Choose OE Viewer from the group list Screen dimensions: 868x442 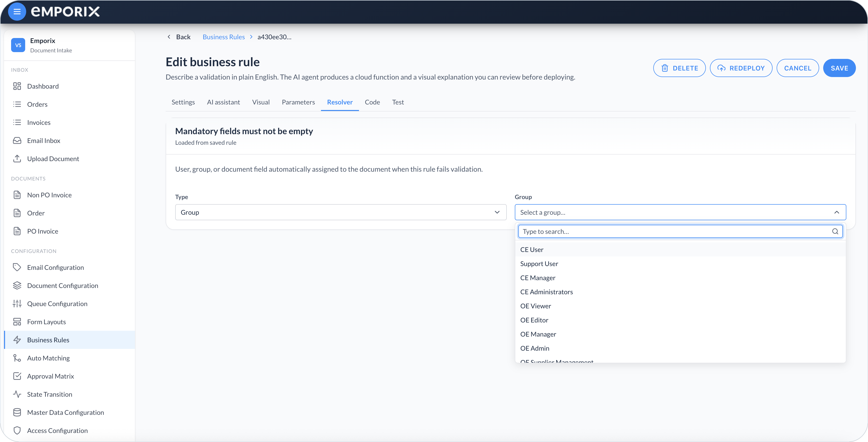click(680, 306)
